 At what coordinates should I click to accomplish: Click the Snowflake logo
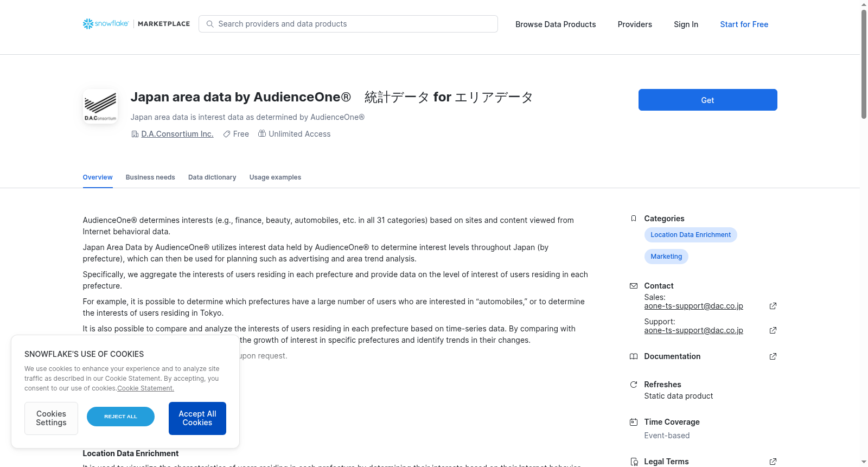coord(106,24)
